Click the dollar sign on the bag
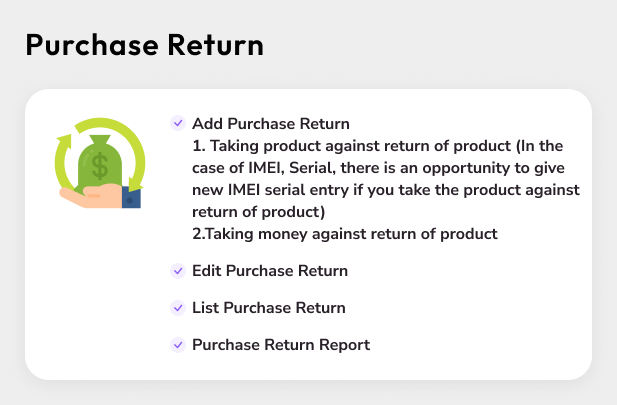Viewport: 617px width, 405px height. tap(101, 164)
